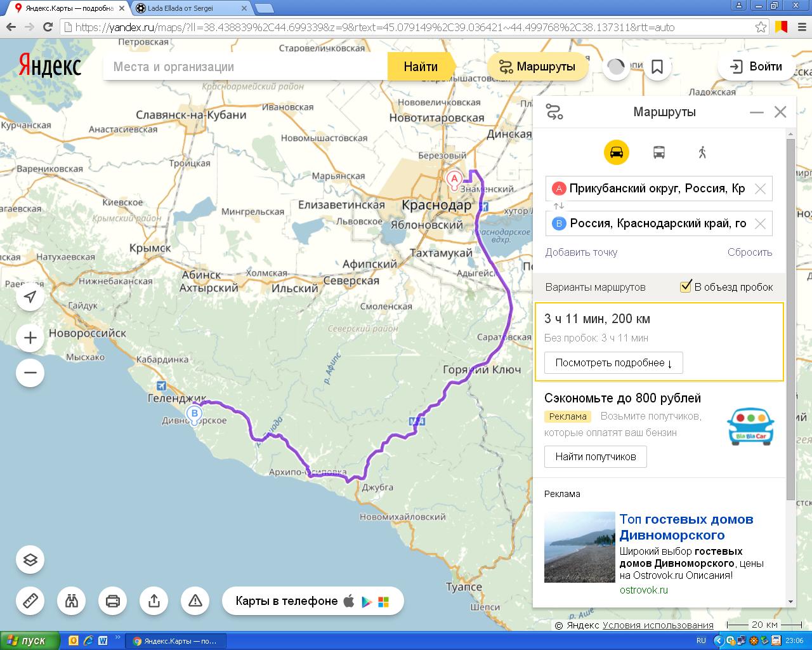
Task: Go back in browser history
Action: pyautogui.click(x=10, y=27)
